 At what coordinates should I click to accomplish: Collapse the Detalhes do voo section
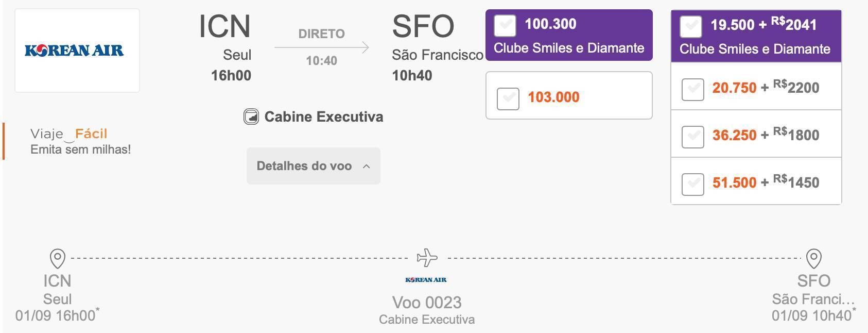(314, 166)
